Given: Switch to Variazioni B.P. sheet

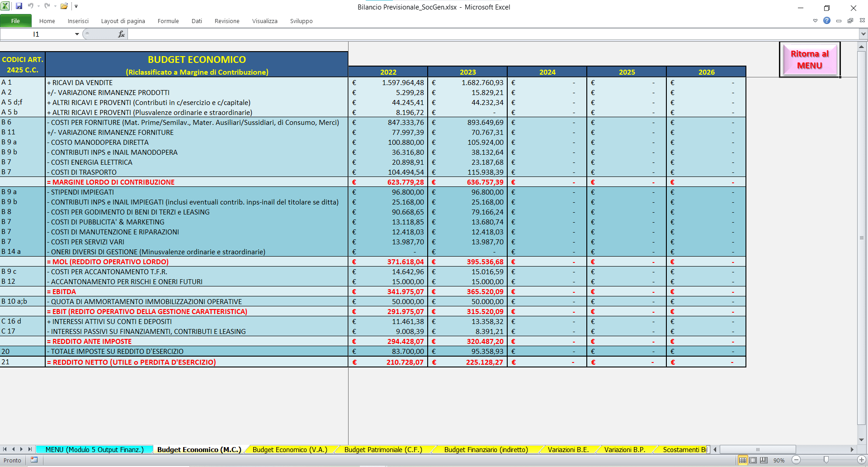Looking at the screenshot, I should (625, 449).
